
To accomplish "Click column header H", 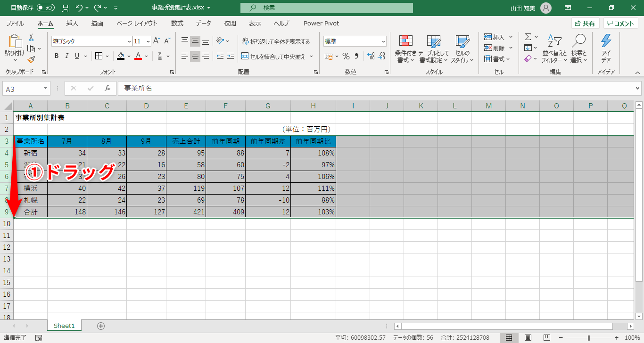I will pyautogui.click(x=313, y=106).
